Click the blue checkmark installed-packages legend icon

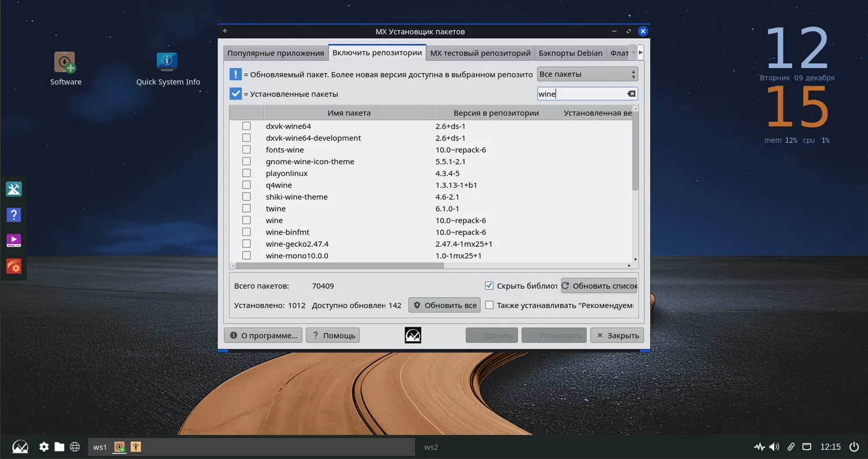pos(236,94)
